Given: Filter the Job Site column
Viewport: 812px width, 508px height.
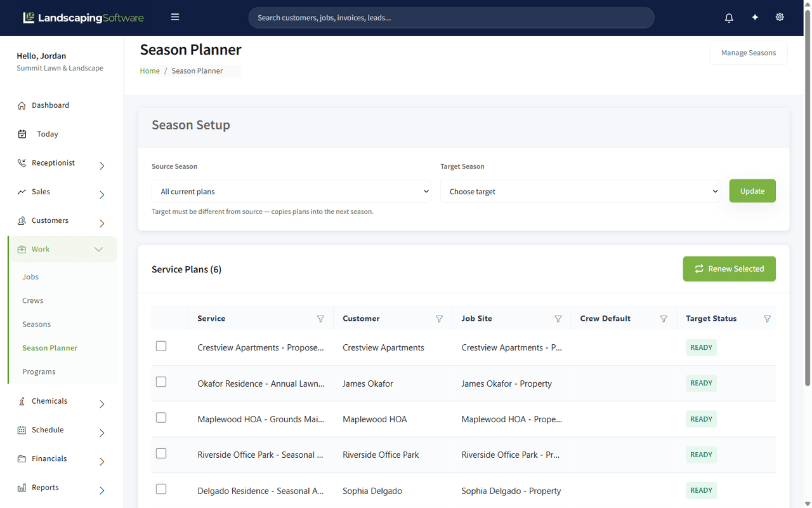Looking at the screenshot, I should pos(558,319).
